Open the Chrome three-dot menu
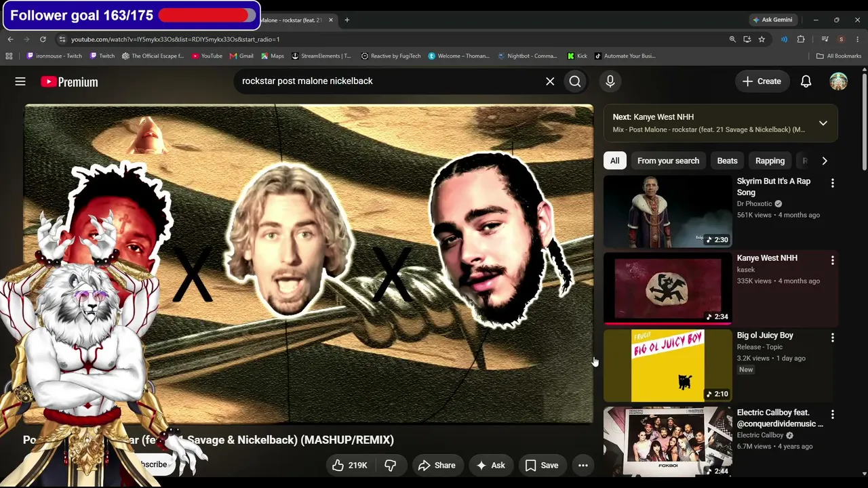The width and height of the screenshot is (868, 488). [858, 39]
